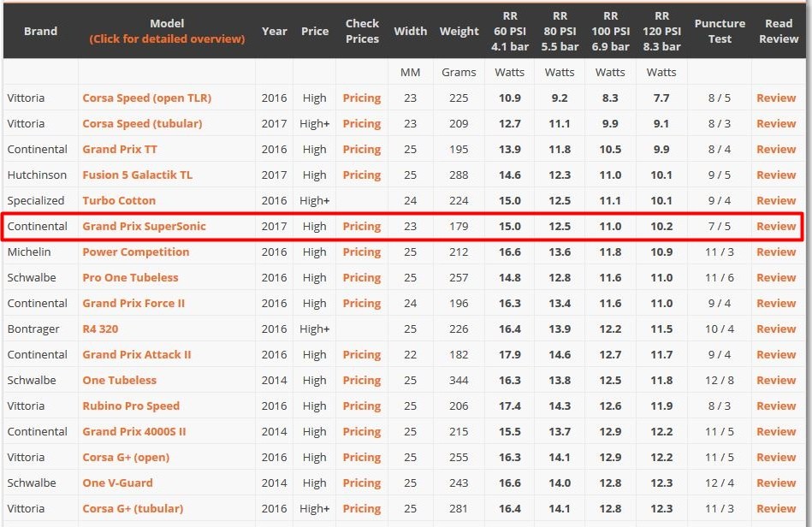Image resolution: width=812 pixels, height=527 pixels.
Task: Check Pricing for Grand Prix Attack II
Action: click(x=361, y=354)
